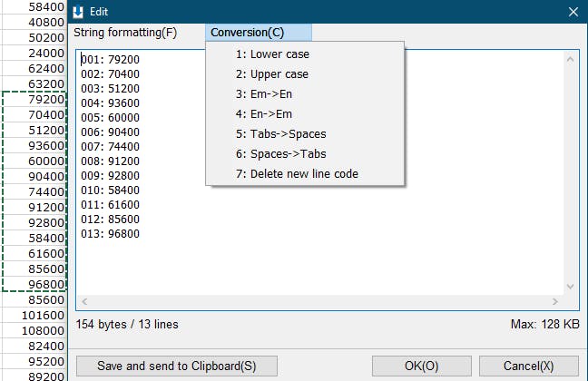
Task: Select the Em->En conversion option
Action: coord(264,94)
